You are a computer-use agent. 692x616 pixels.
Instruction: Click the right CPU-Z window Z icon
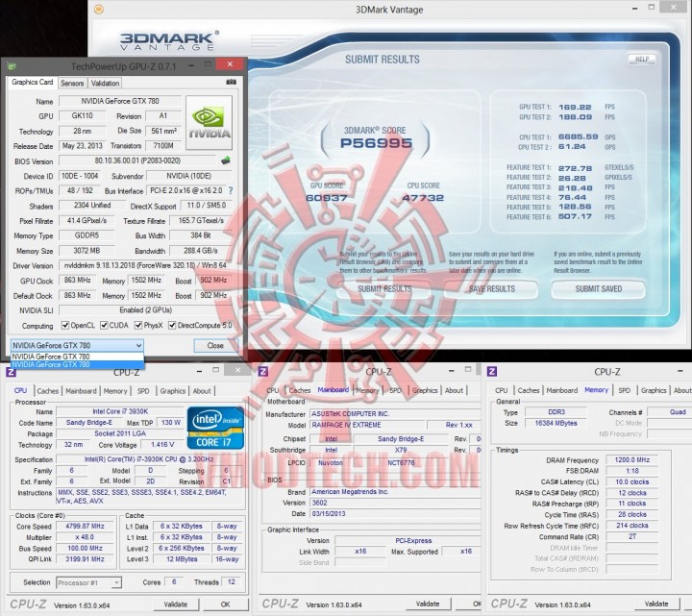click(x=492, y=372)
